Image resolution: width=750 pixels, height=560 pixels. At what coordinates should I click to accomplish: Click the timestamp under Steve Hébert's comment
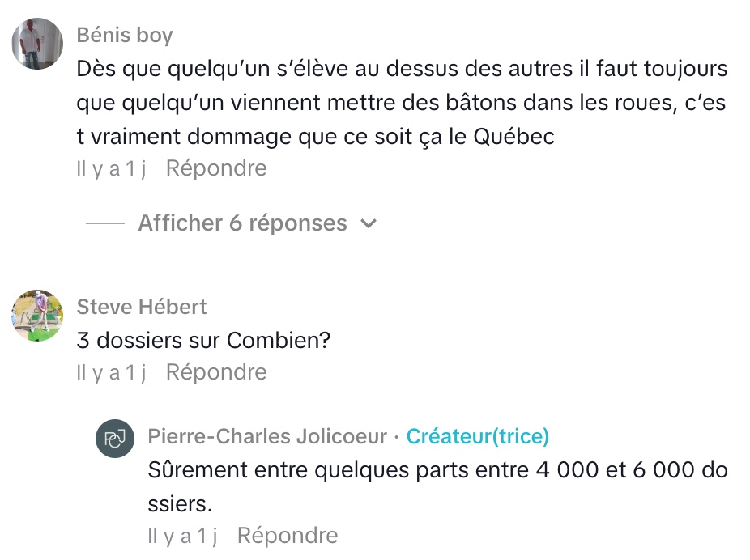[x=111, y=372]
